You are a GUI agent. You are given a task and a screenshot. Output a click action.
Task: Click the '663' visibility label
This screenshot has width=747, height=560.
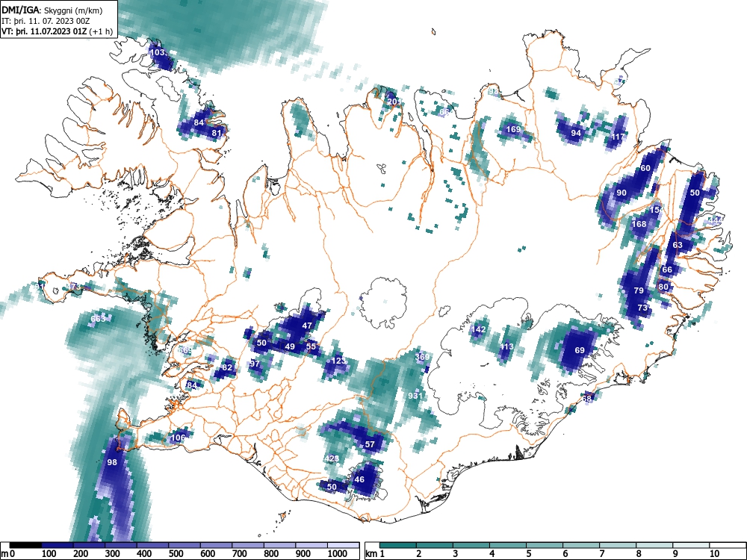[98, 319]
